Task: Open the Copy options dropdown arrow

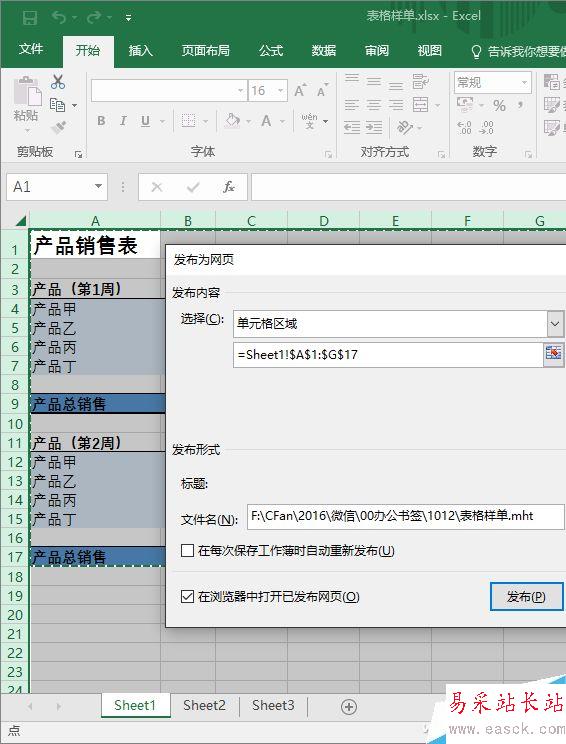Action: click(74, 105)
